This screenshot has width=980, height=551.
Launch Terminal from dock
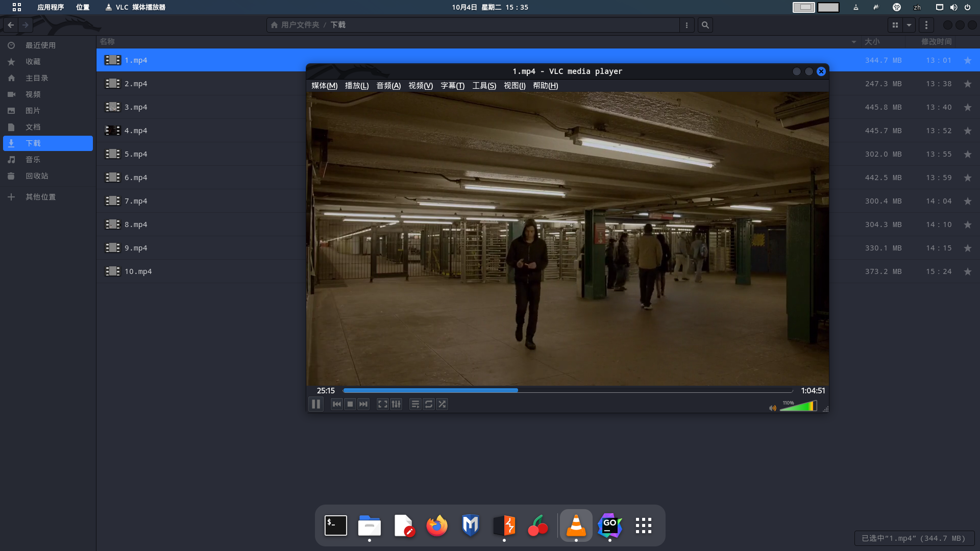tap(336, 525)
